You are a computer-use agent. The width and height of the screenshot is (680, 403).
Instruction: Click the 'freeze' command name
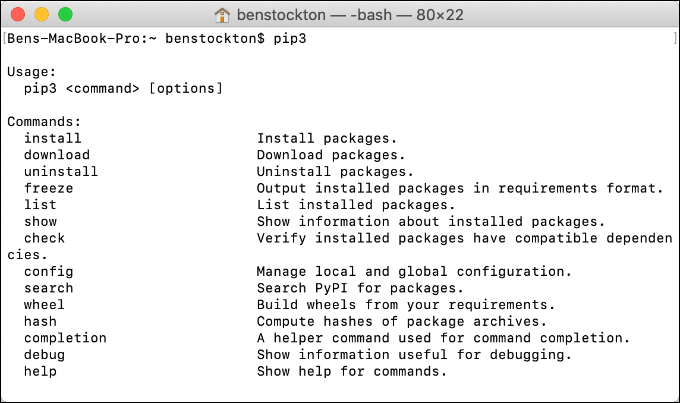(x=49, y=188)
